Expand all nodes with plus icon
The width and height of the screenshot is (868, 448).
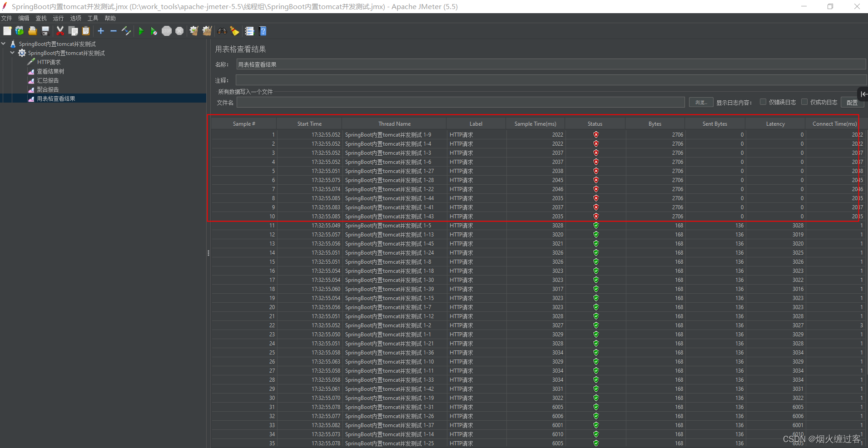pyautogui.click(x=101, y=31)
